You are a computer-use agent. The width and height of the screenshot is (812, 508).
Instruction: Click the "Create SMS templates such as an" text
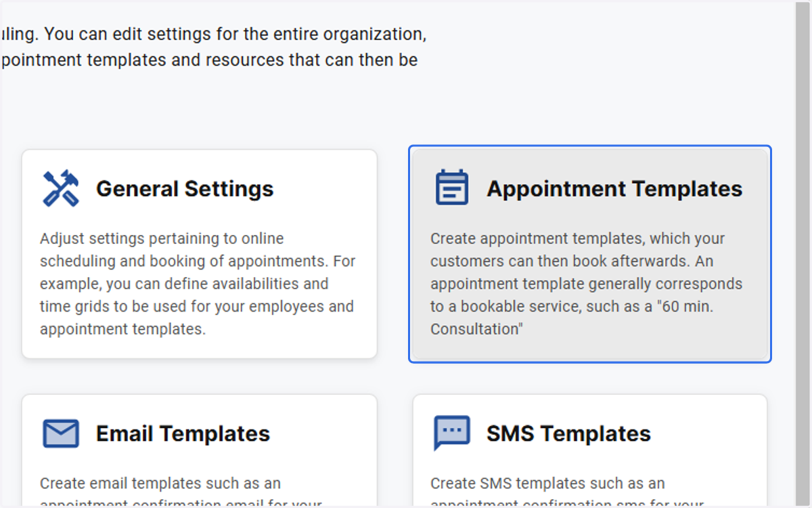tap(547, 484)
